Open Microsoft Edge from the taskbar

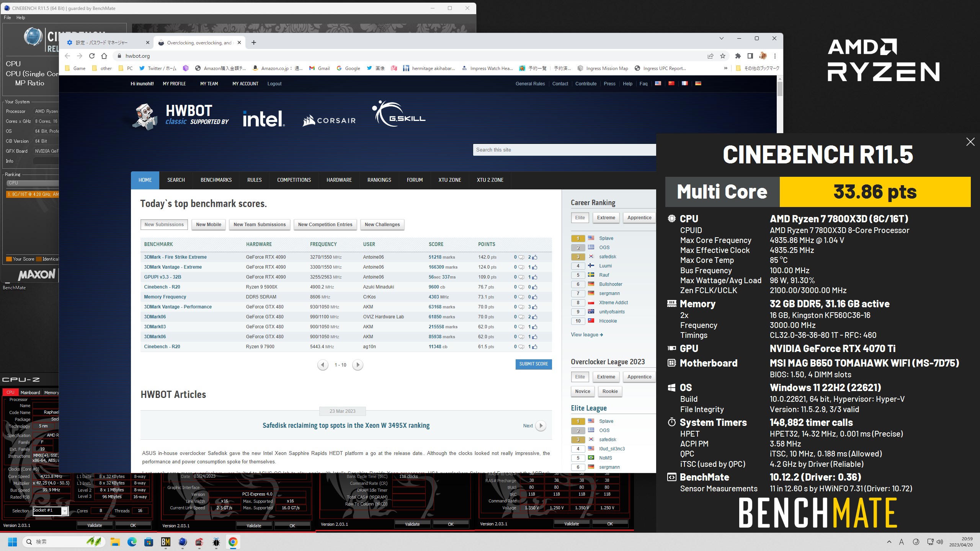click(x=132, y=542)
